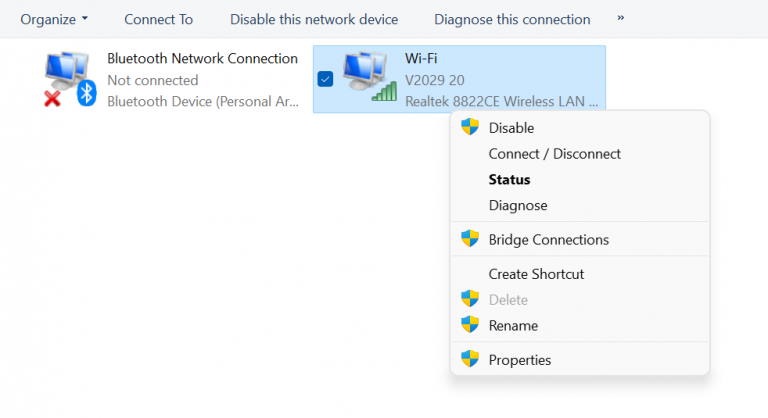Click the green Wi-Fi signal bars icon
The height and width of the screenshot is (418, 768).
point(384,92)
